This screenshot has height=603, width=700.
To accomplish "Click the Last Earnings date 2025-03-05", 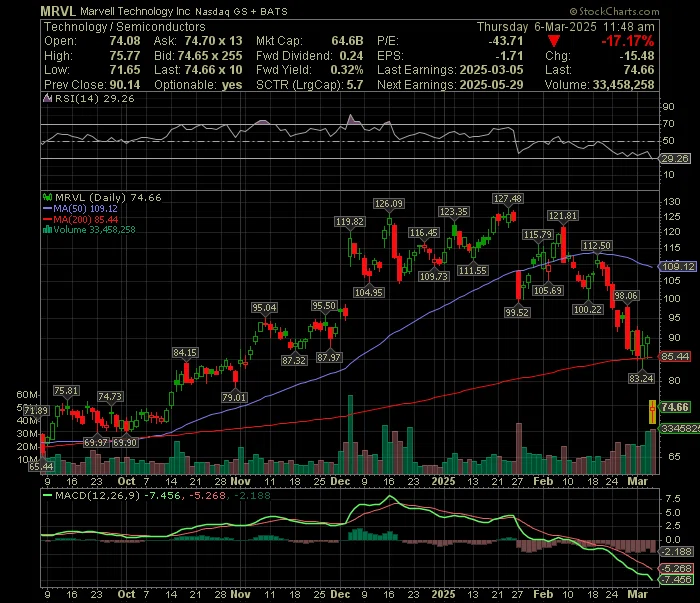I will tap(491, 70).
